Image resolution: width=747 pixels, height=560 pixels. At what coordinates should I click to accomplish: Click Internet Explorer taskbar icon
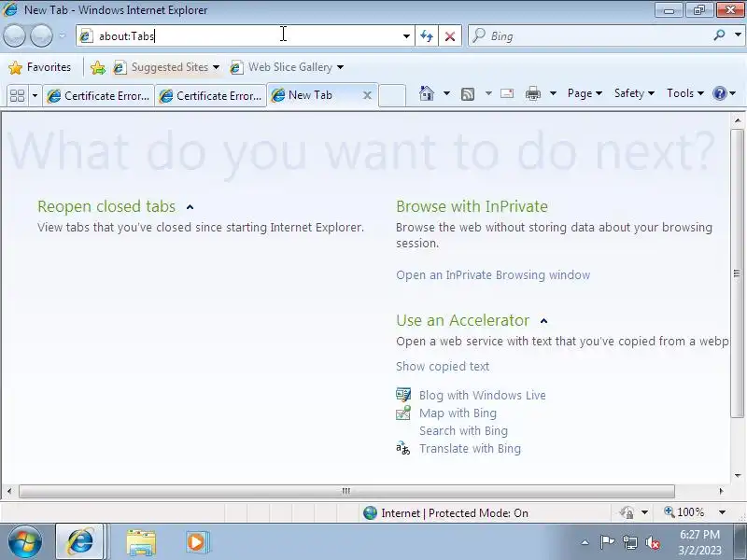coord(80,542)
